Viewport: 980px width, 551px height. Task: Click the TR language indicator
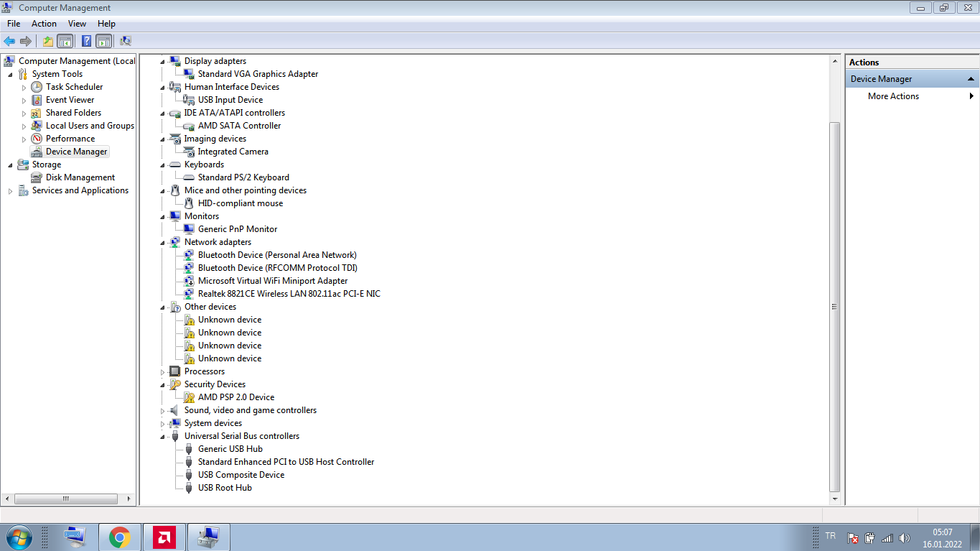click(x=831, y=536)
